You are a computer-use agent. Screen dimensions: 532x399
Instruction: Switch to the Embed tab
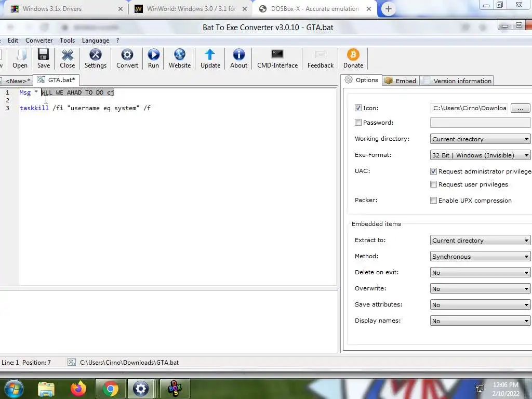click(x=401, y=81)
